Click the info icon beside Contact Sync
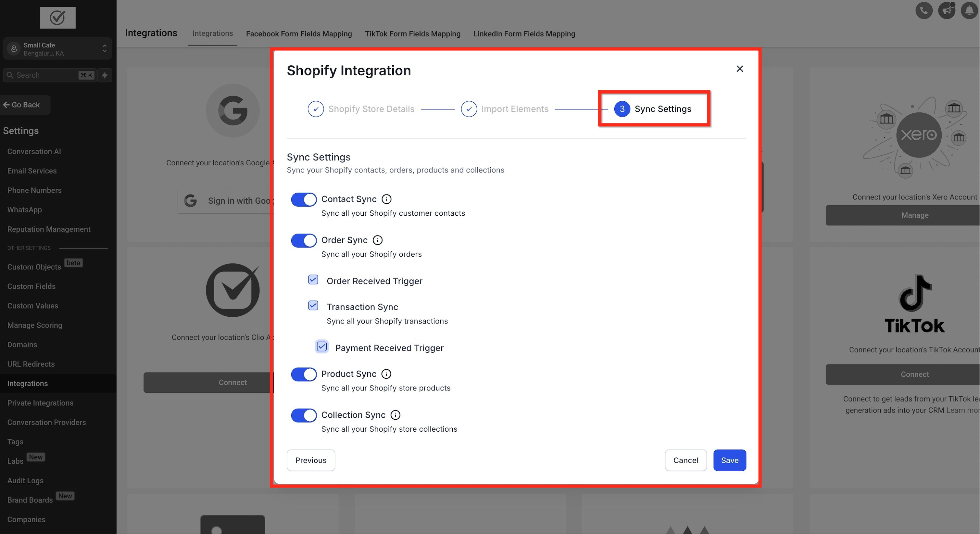Viewport: 980px width, 534px height. pos(386,199)
